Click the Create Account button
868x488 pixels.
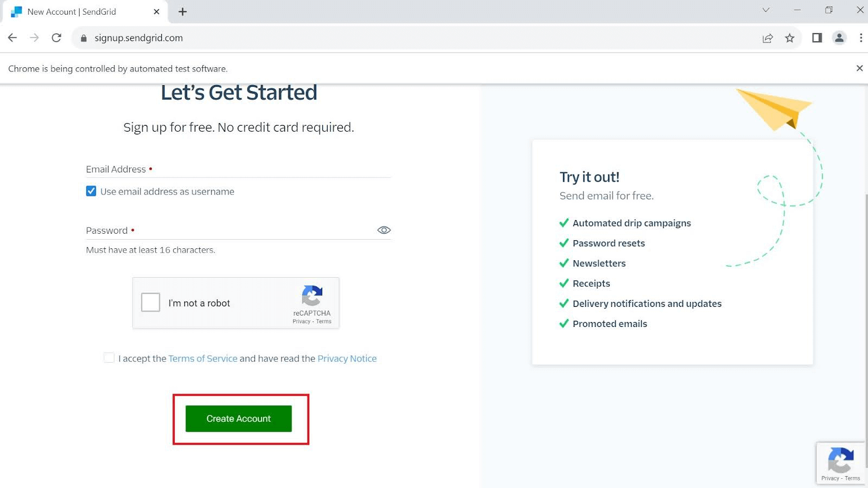pyautogui.click(x=238, y=418)
